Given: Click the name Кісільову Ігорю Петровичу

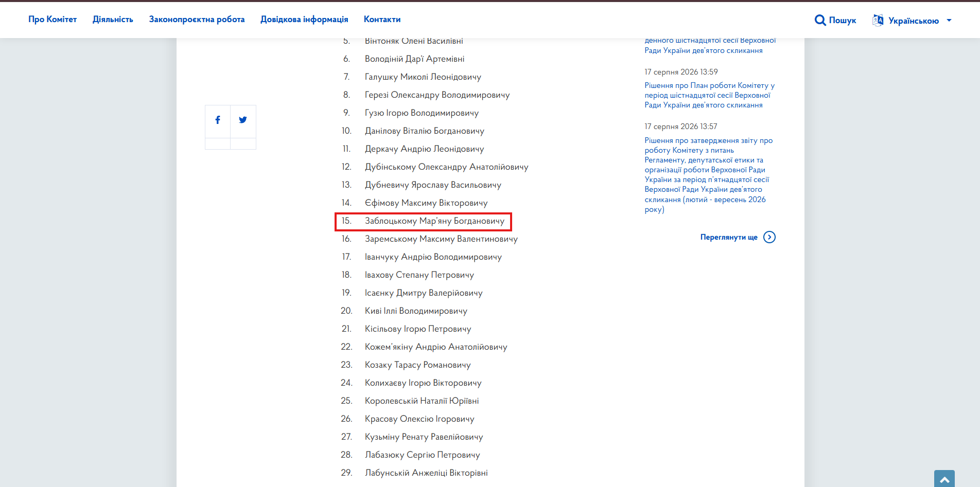Looking at the screenshot, I should point(418,329).
